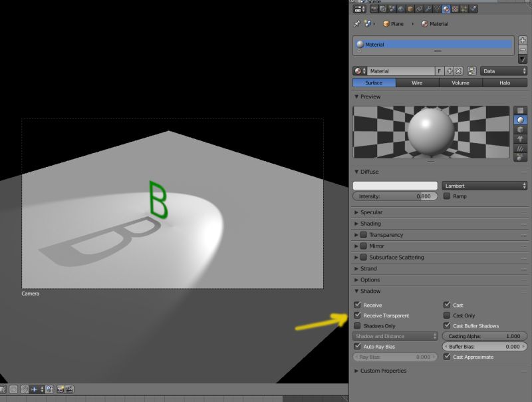Toggle the snap magnet icon in viewport header

25,389
